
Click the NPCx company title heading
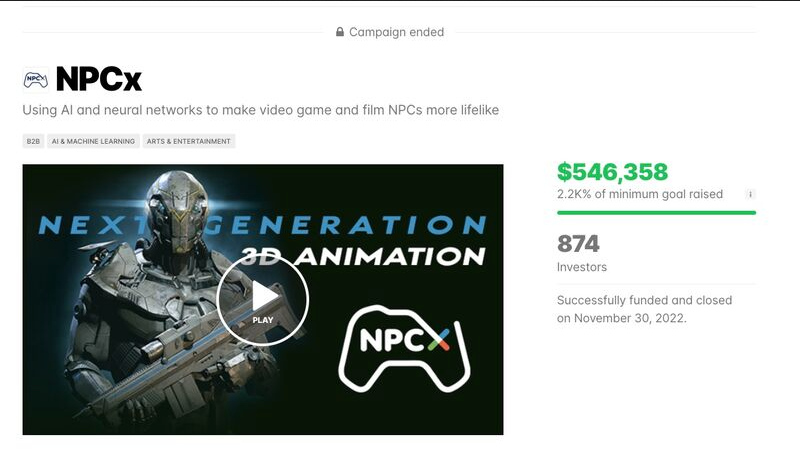point(98,80)
